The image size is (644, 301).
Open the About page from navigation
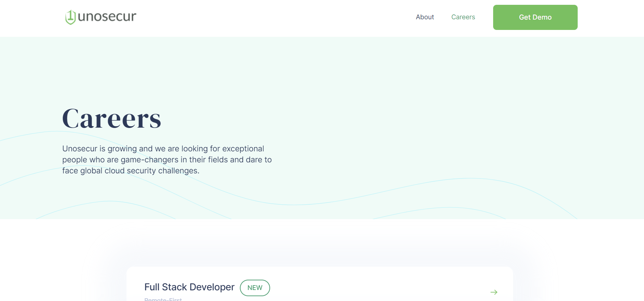coord(425,17)
